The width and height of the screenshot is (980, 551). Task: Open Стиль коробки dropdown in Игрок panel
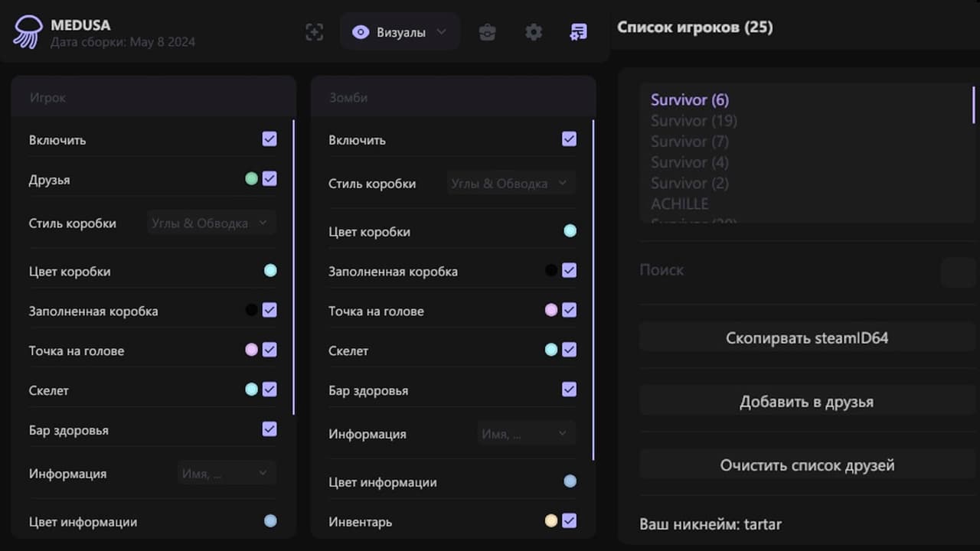[211, 223]
